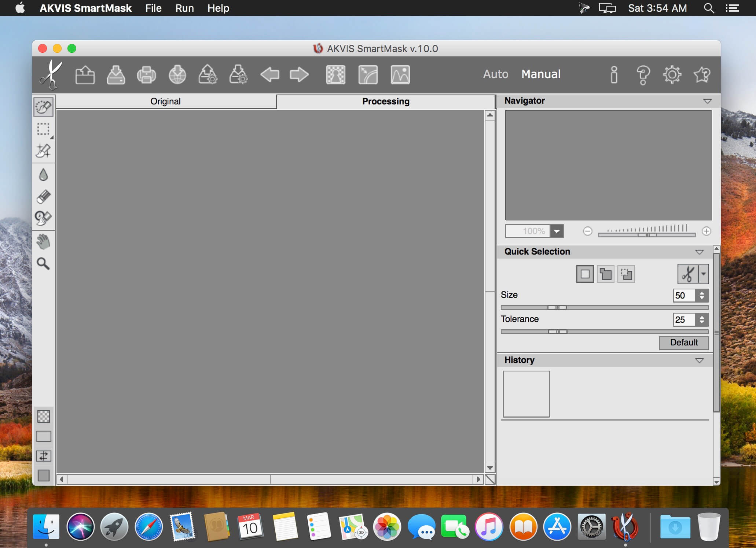Click the Tolerance value stepper arrows

[702, 320]
